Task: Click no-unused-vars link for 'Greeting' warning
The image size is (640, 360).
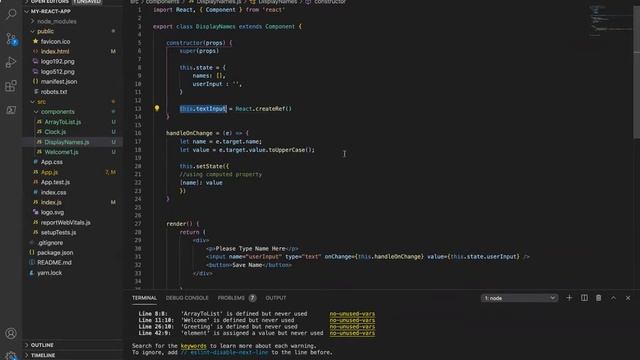Action: pyautogui.click(x=352, y=327)
